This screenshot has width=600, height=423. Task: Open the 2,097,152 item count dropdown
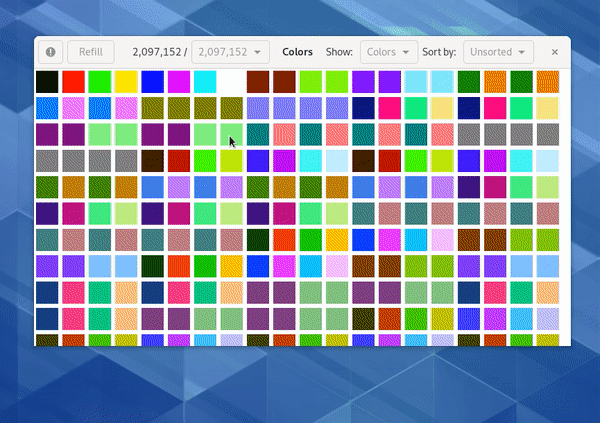click(231, 52)
